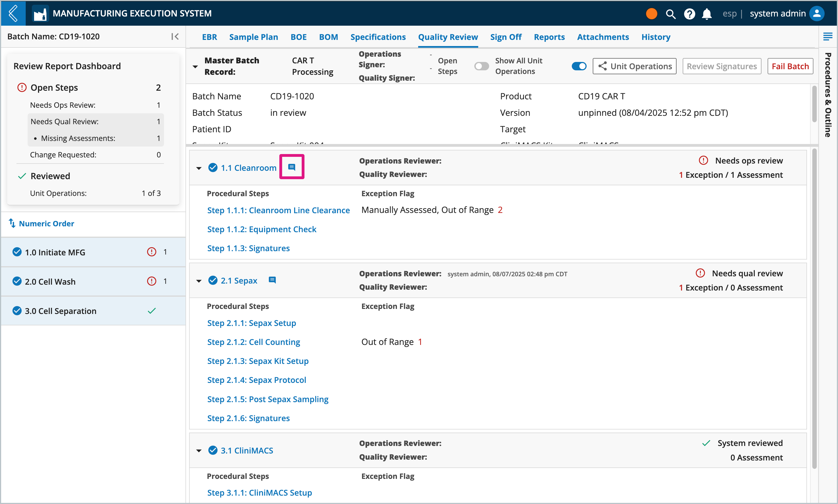Click the Numeric Order sort link
The height and width of the screenshot is (504, 838).
[x=46, y=224]
